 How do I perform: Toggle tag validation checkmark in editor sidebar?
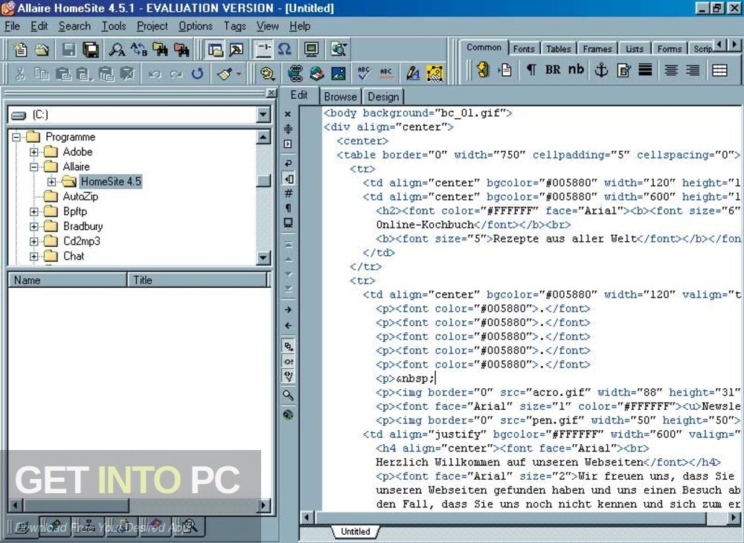pos(288,376)
